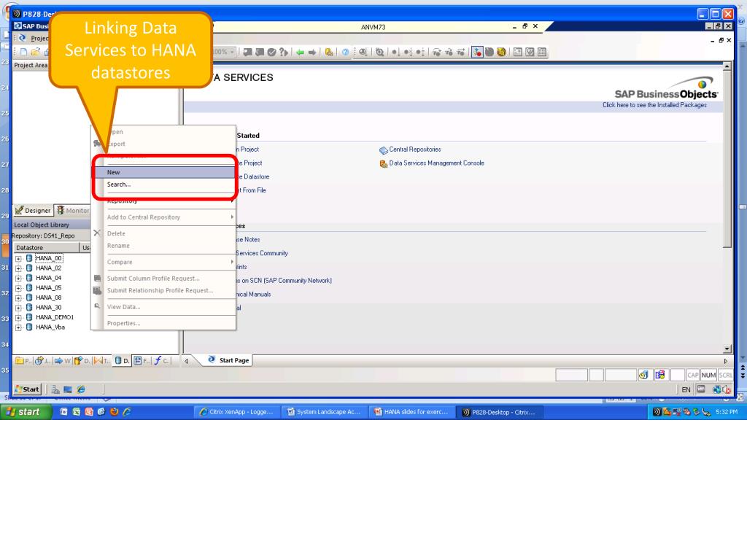Open Internet Explorer in remote quick launch
This screenshot has height=560, width=747.
[81, 389]
